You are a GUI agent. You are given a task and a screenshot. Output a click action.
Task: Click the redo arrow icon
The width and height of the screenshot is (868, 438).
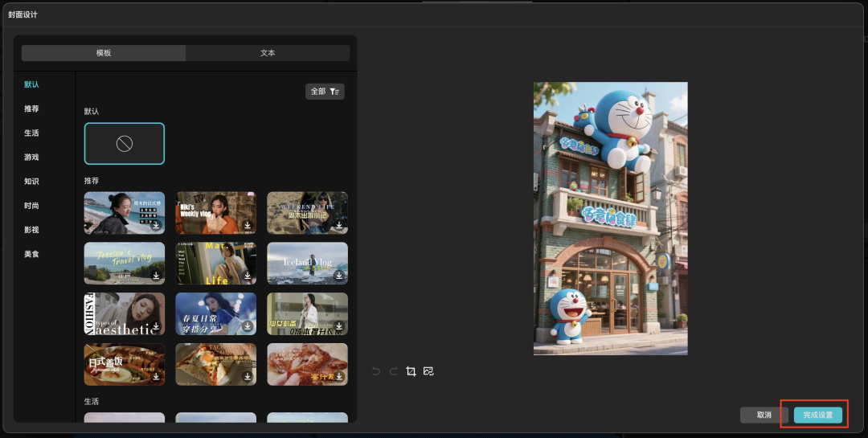393,371
